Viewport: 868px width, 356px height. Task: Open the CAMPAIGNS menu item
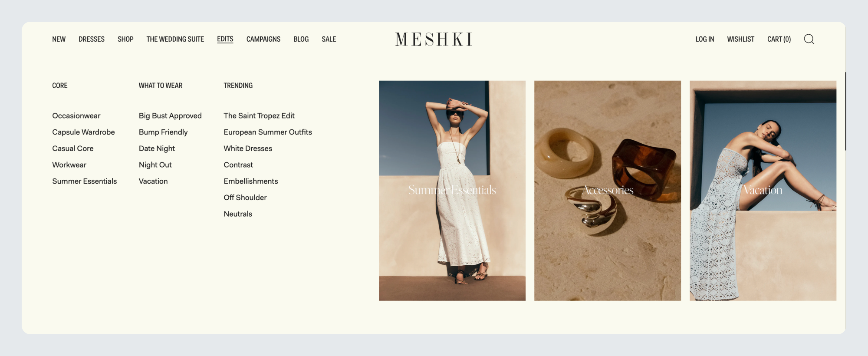pyautogui.click(x=263, y=39)
